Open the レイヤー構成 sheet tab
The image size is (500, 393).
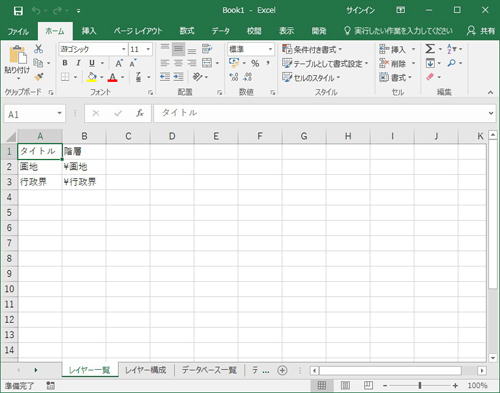click(x=146, y=370)
